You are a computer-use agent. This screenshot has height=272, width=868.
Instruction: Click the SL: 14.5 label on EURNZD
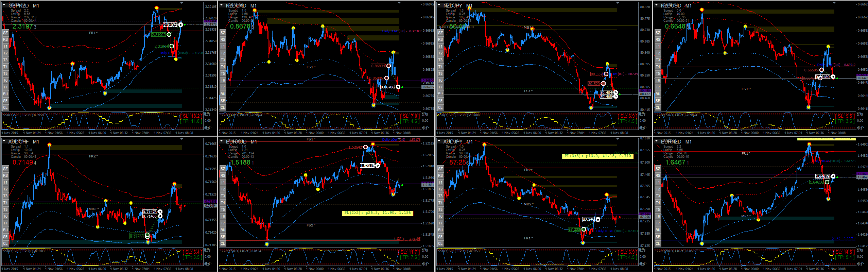[844, 252]
